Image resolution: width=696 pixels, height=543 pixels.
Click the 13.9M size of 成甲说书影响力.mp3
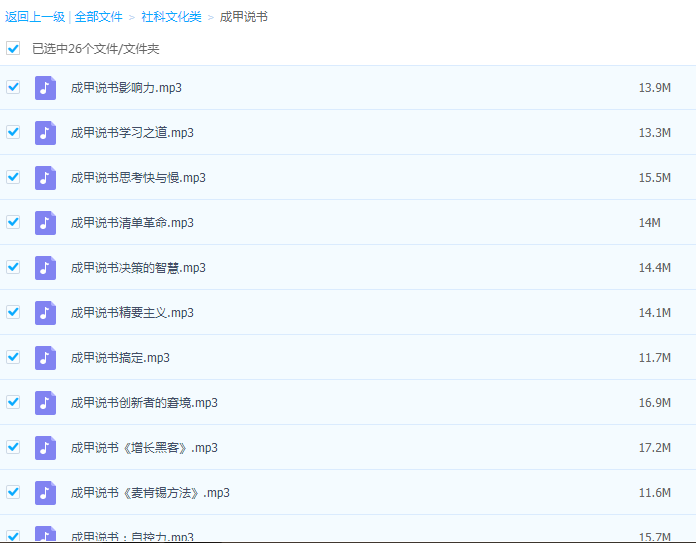(654, 88)
